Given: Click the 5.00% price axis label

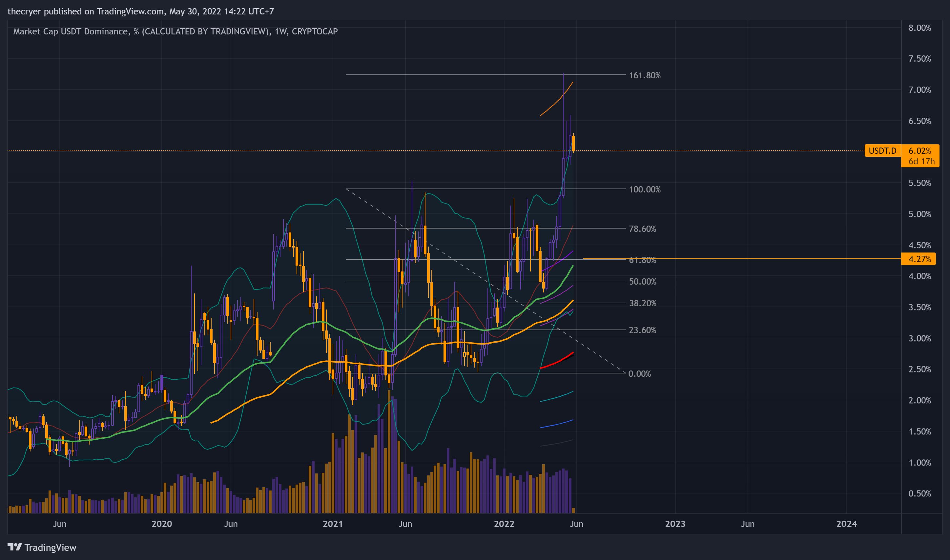Looking at the screenshot, I should click(x=919, y=214).
